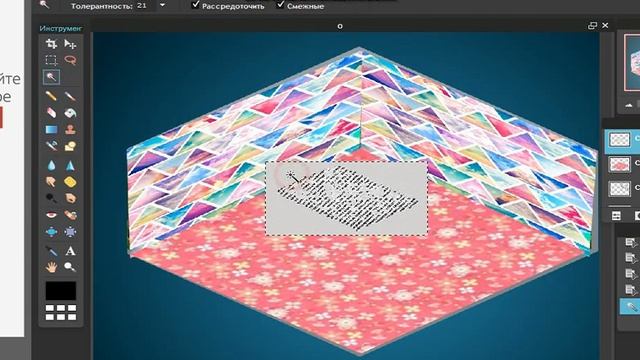Select the highlighted top layer thumbnail
This screenshot has height=360, width=640.
(x=619, y=140)
